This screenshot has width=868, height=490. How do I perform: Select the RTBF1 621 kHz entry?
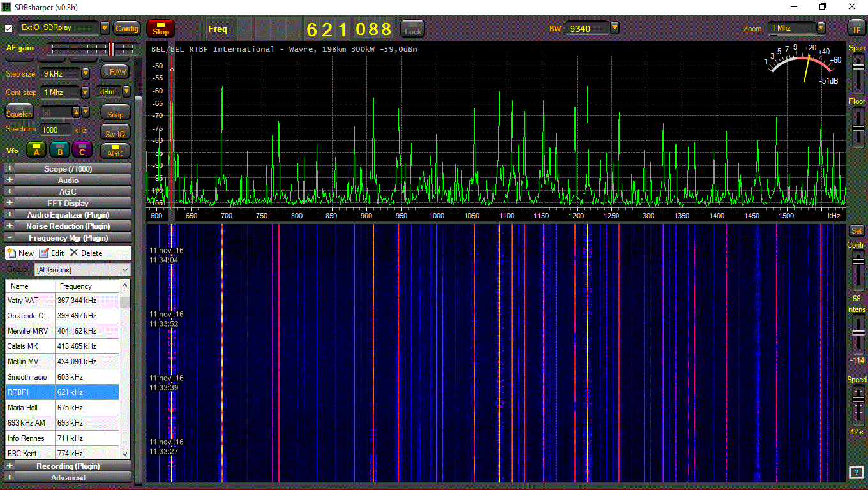pyautogui.click(x=62, y=392)
